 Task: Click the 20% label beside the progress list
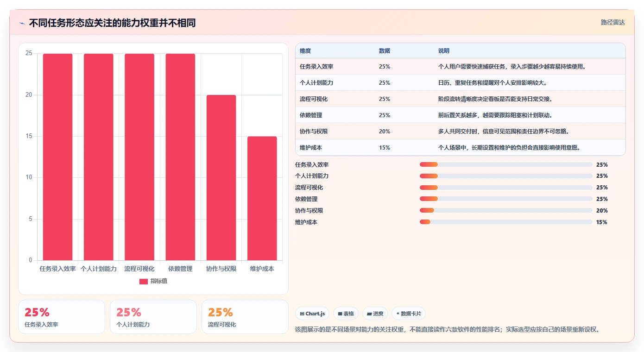tap(602, 211)
